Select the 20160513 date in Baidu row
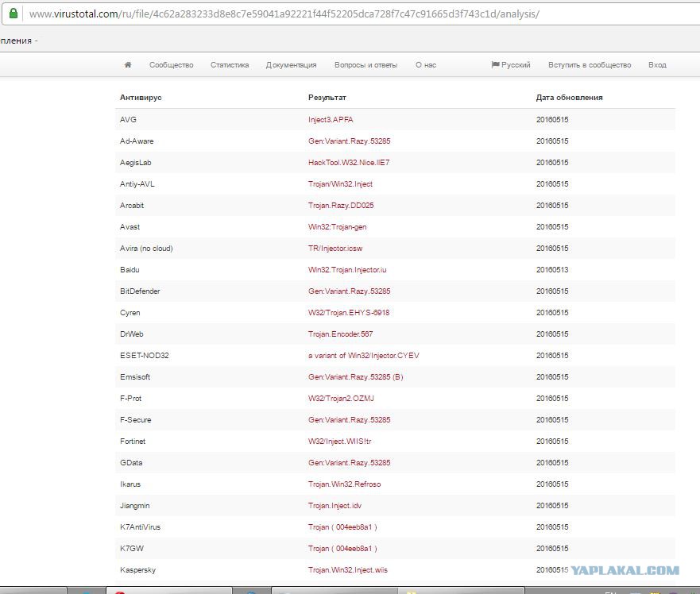The width and height of the screenshot is (700, 594). (x=552, y=269)
